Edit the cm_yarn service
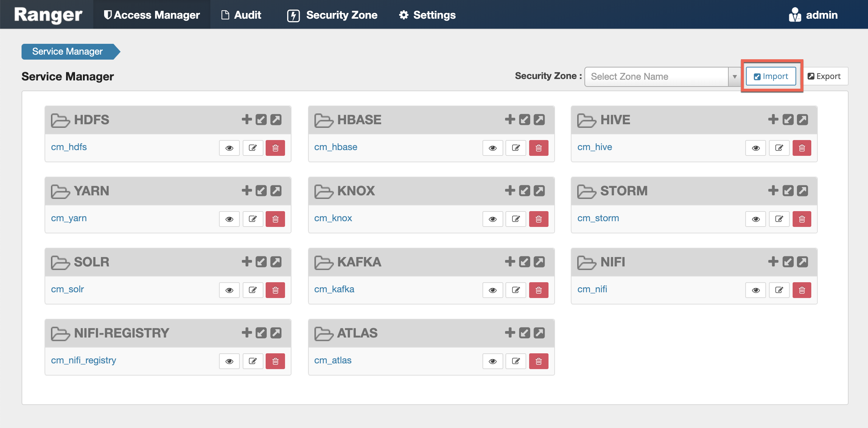This screenshot has height=428, width=868. (x=253, y=219)
